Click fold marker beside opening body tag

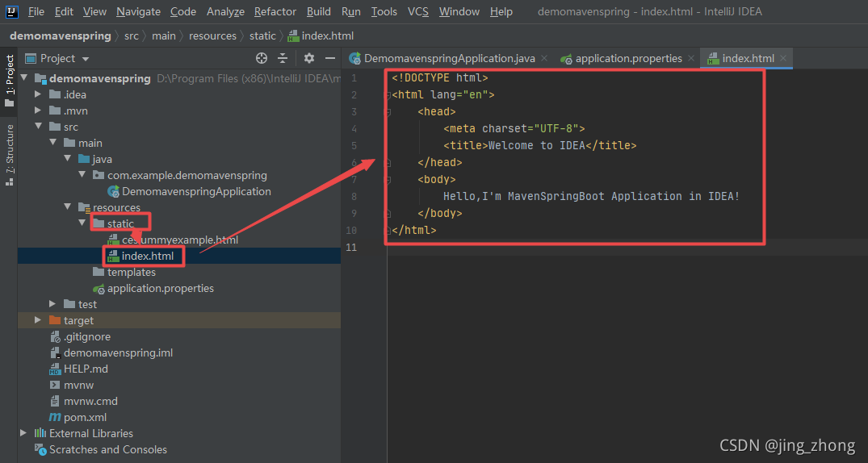click(388, 179)
